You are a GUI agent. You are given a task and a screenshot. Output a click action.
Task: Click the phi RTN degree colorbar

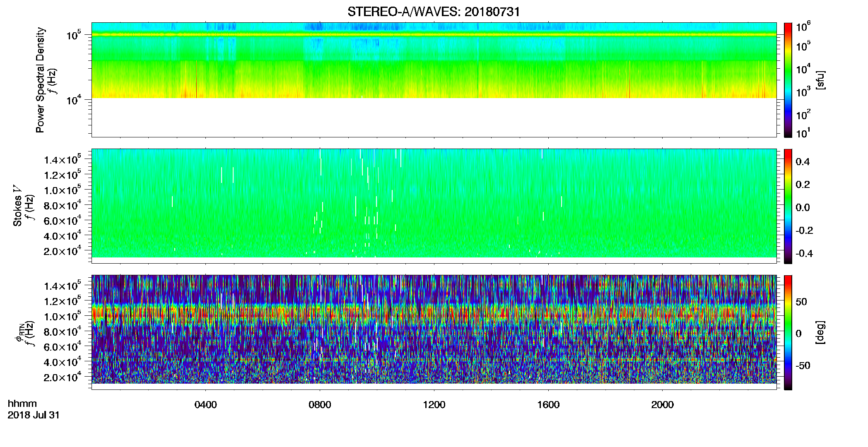pos(788,332)
